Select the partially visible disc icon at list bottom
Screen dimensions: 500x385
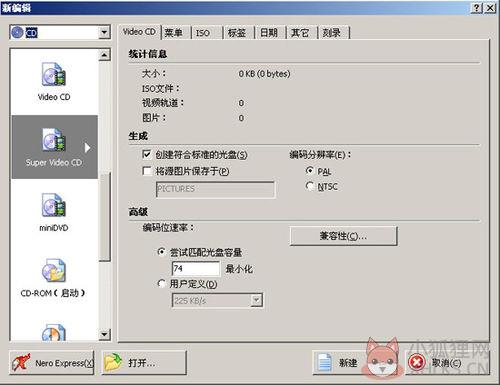(x=54, y=332)
